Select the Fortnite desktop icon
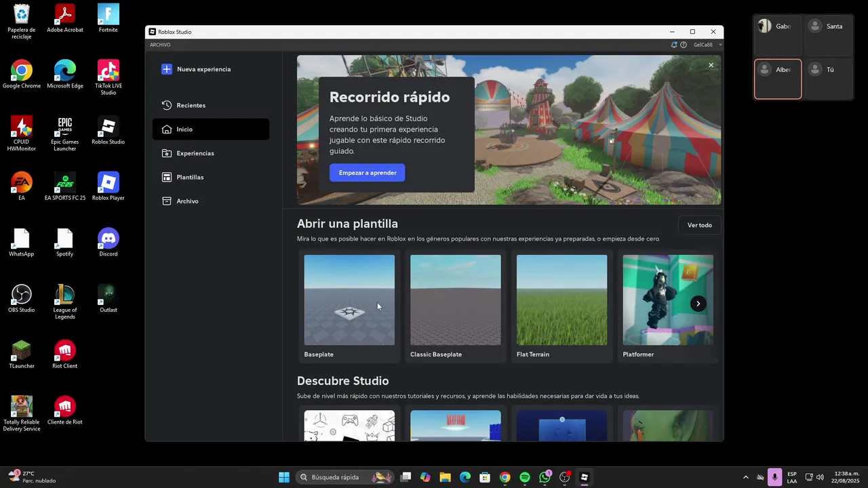The image size is (868, 488). [x=108, y=19]
